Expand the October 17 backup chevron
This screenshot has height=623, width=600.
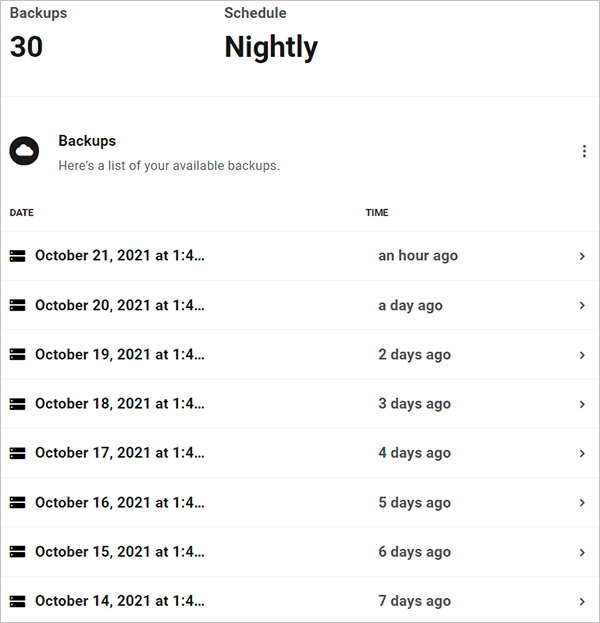(582, 453)
